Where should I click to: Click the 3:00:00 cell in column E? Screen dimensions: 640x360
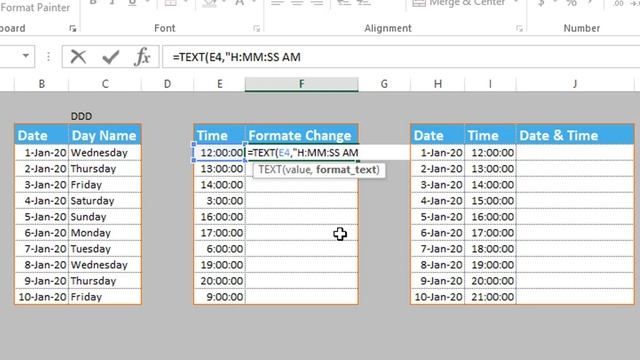[220, 201]
